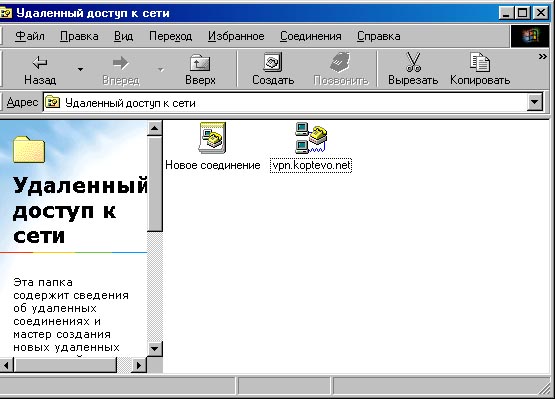
Task: Close the Удаленный доступ к сети window
Action: (x=541, y=13)
